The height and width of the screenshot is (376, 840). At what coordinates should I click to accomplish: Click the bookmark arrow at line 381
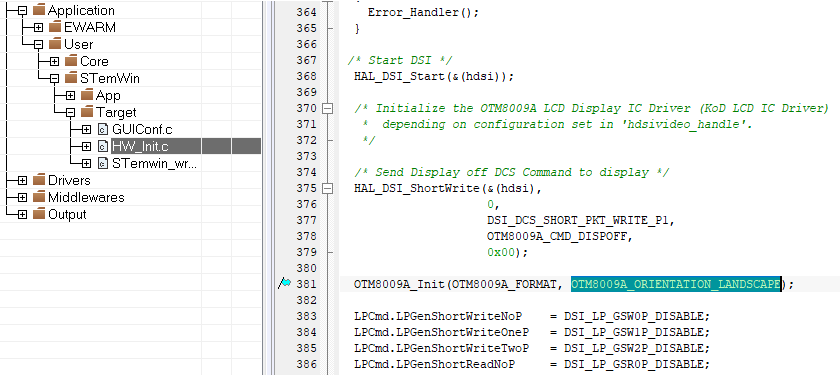pyautogui.click(x=284, y=283)
